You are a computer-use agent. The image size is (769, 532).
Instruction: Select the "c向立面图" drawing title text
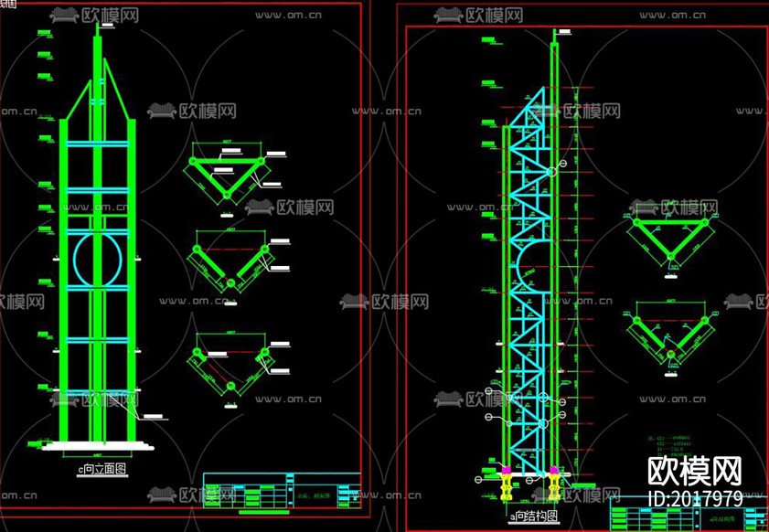point(103,469)
